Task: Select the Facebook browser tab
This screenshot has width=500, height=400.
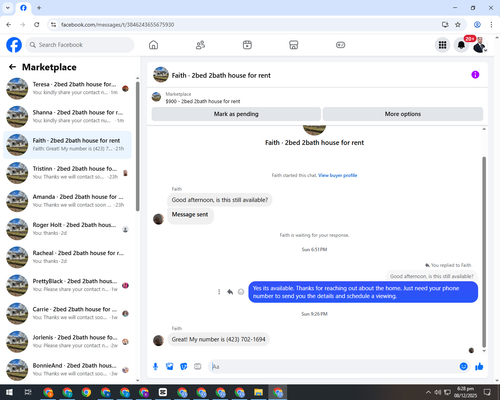Action: [23, 7]
